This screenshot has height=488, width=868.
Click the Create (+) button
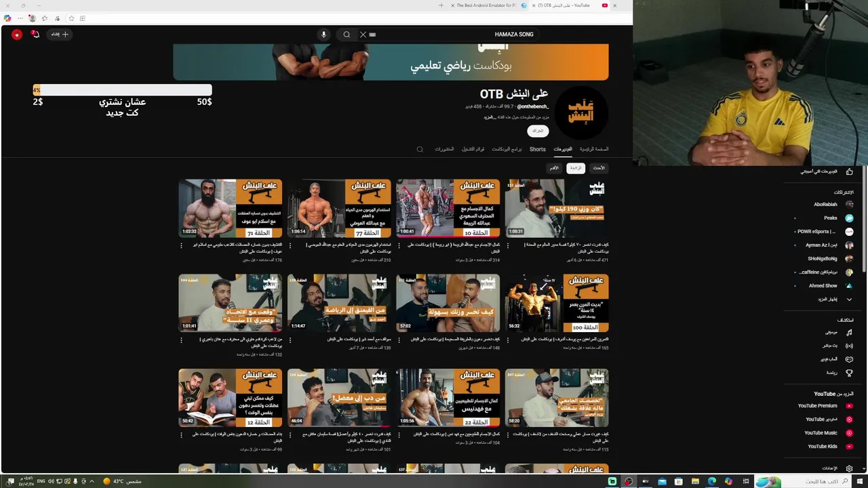tap(60, 34)
